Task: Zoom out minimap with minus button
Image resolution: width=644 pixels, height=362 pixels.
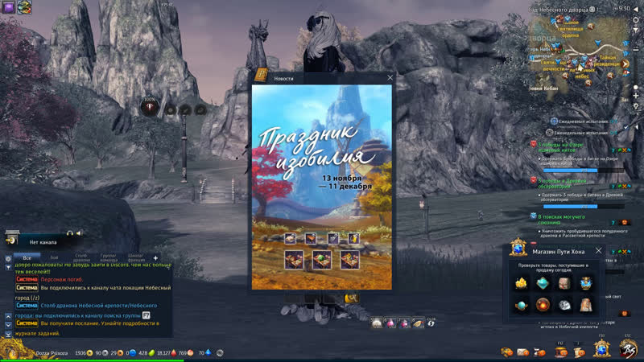Action: tap(636, 49)
